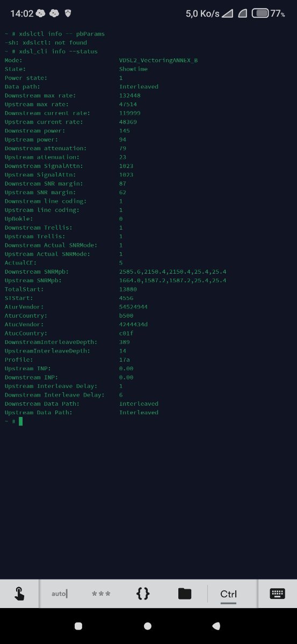Image resolution: width=297 pixels, height=644 pixels.
Task: Tap the touch gesture mode icon
Action: (x=19, y=594)
